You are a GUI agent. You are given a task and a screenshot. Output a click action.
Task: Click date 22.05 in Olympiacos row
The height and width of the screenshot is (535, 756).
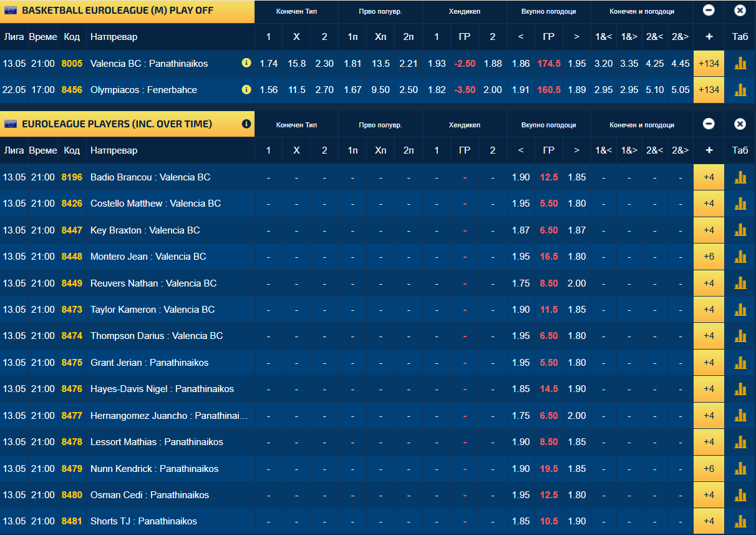coord(14,90)
